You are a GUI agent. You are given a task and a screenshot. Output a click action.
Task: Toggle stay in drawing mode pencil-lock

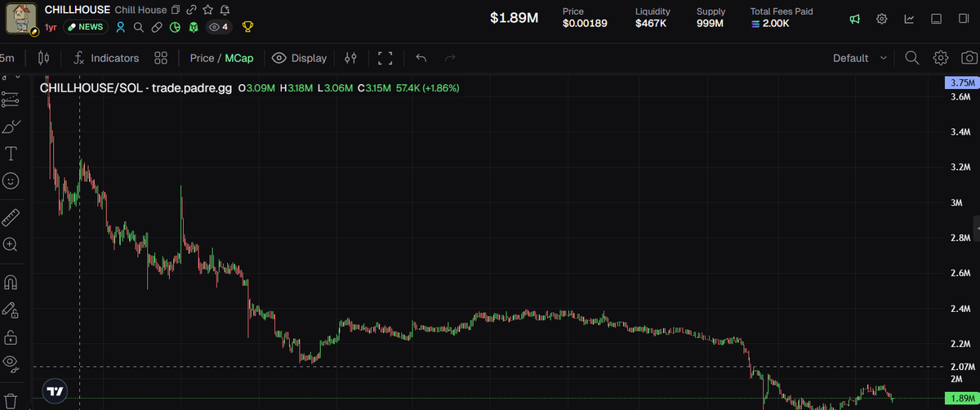click(11, 310)
